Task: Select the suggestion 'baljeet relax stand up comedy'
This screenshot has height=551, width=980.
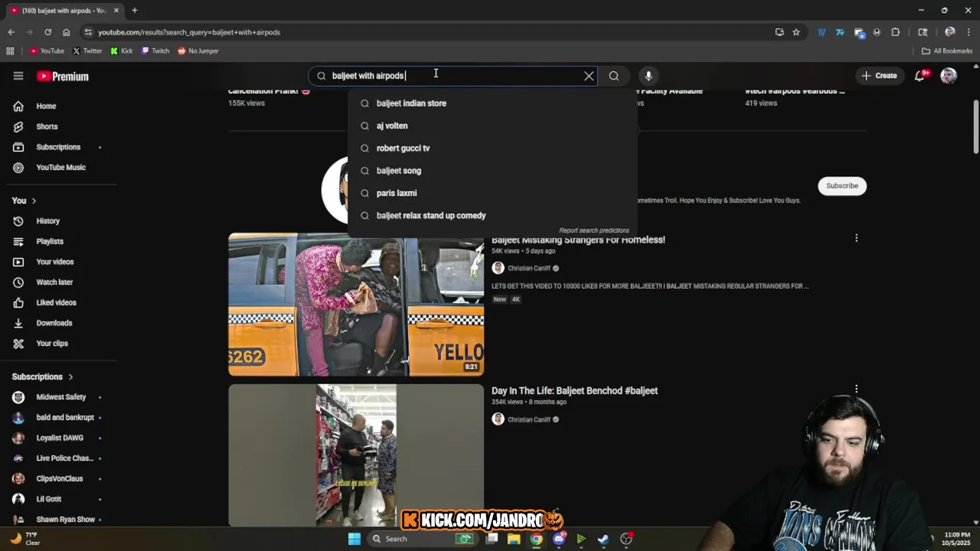Action: pos(492,216)
